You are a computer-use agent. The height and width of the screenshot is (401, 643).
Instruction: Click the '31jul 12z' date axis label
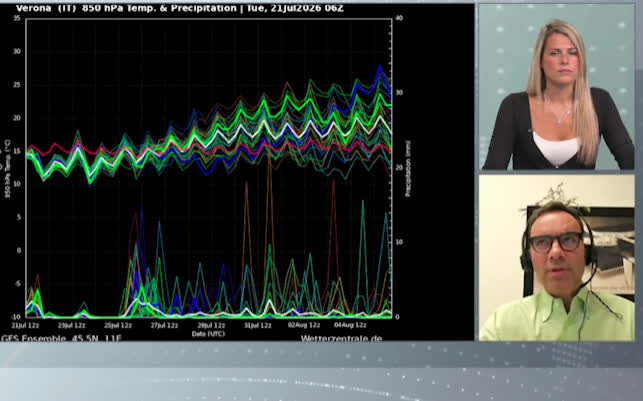[x=258, y=326]
